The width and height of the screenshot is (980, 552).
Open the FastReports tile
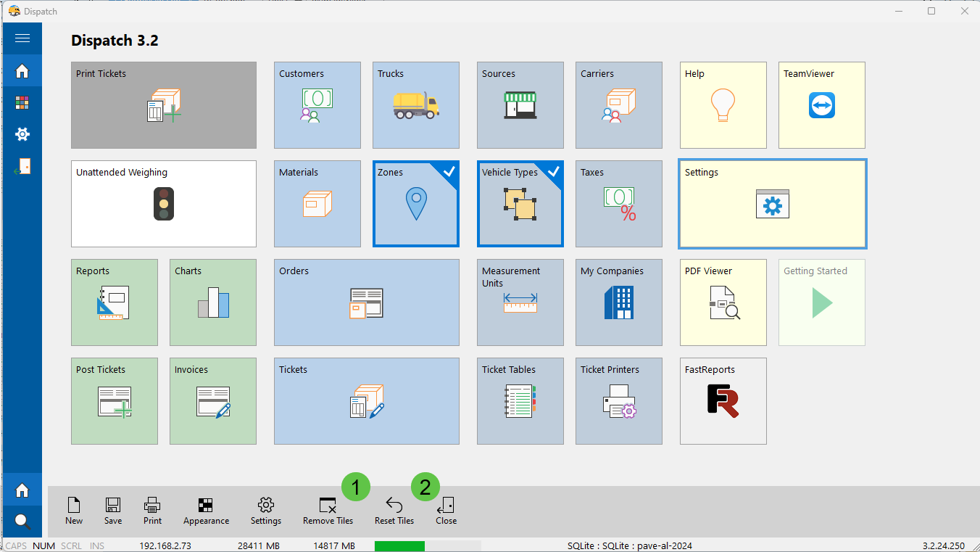coord(723,400)
